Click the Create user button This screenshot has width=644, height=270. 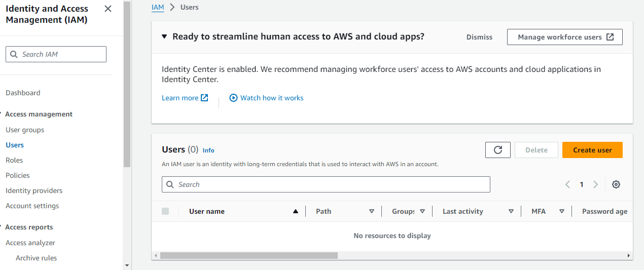[592, 150]
